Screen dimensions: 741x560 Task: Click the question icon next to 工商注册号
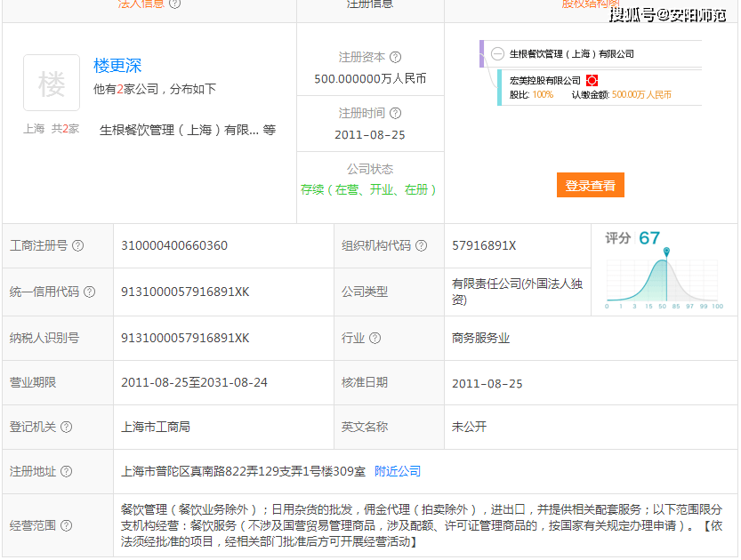point(78,246)
